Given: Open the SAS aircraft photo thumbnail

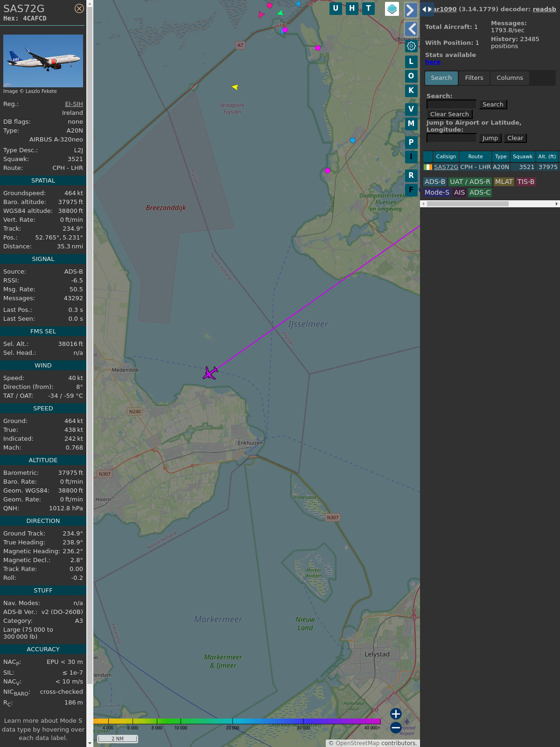Looking at the screenshot, I should (43, 61).
